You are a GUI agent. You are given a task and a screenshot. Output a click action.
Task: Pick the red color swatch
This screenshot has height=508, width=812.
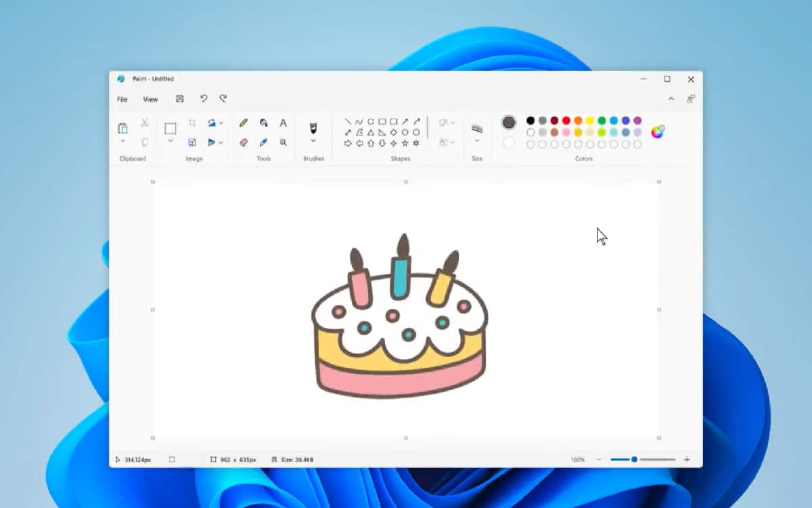(x=566, y=121)
